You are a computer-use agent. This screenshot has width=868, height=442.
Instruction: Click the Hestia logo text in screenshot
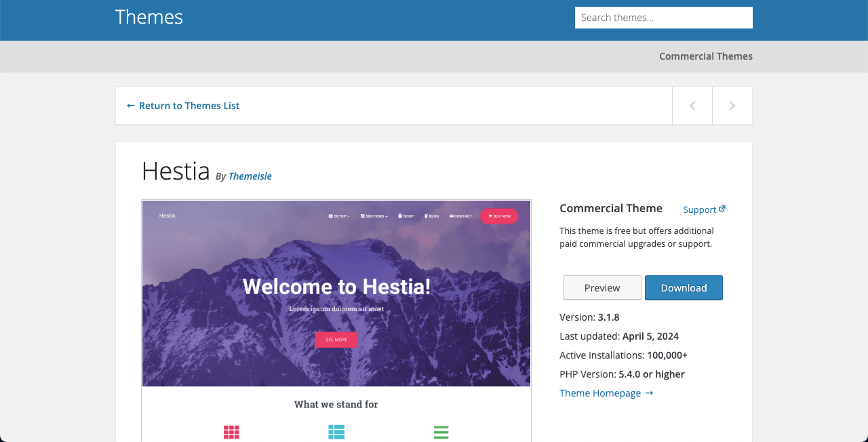[x=167, y=216]
